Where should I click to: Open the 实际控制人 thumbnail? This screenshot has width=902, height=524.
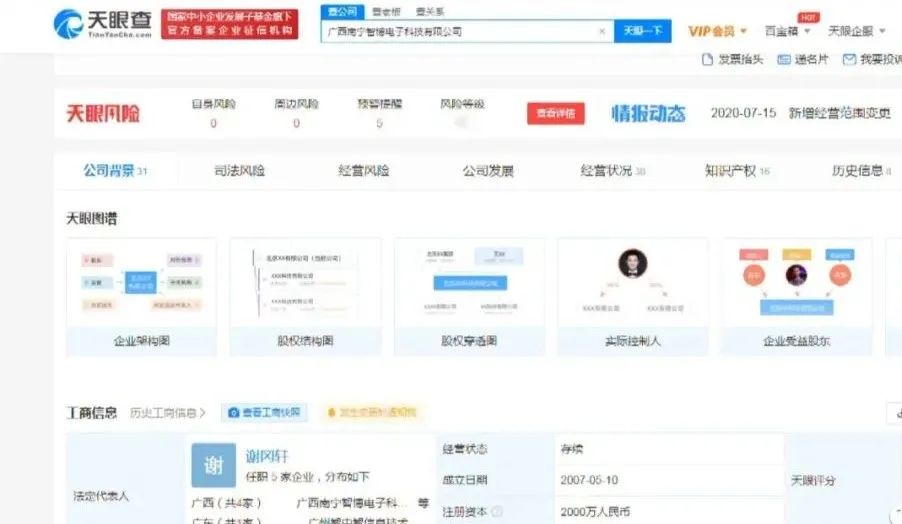tap(633, 297)
